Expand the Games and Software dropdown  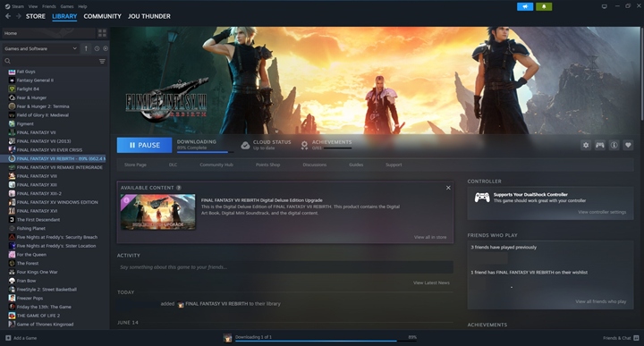click(40, 48)
